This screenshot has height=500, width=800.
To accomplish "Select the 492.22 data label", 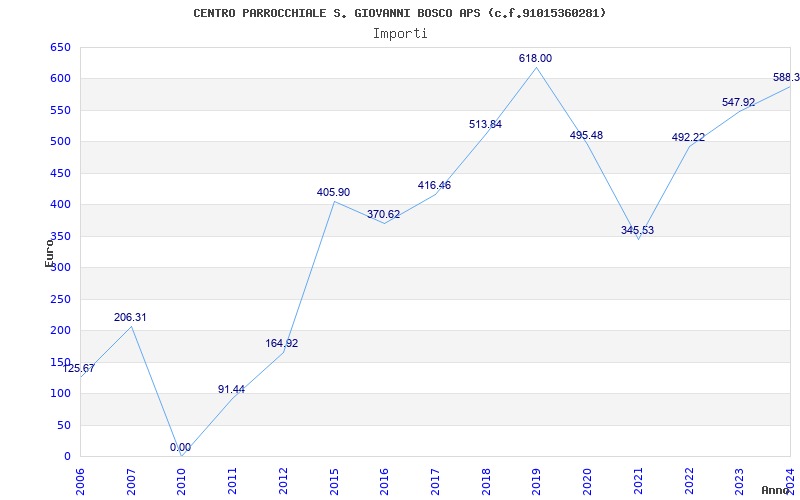I will tap(688, 137).
